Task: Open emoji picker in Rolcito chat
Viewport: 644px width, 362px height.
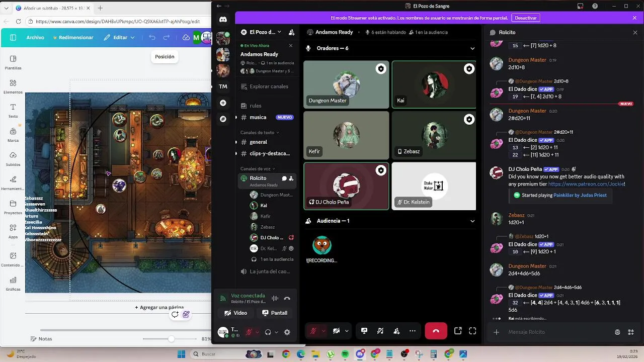Action: pyautogui.click(x=617, y=332)
